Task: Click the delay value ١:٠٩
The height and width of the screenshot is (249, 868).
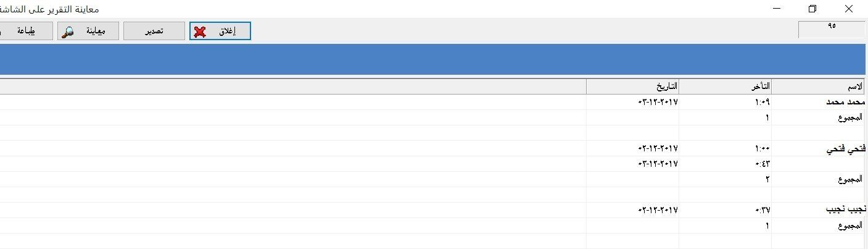Action: (762, 102)
